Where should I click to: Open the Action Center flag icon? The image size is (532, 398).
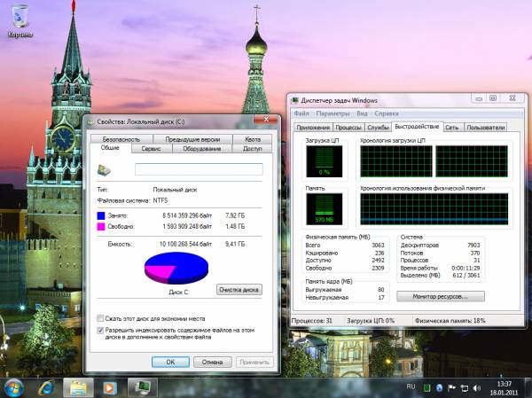point(452,388)
